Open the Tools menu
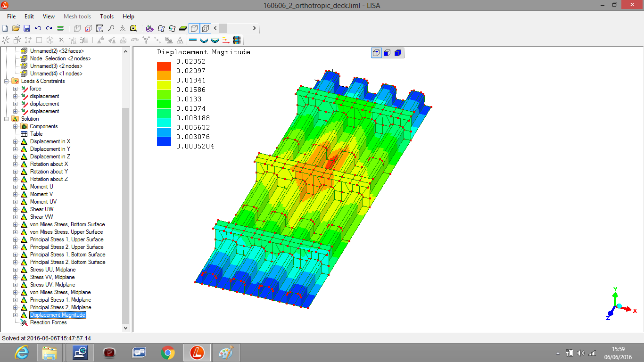644x362 pixels. 107,16
